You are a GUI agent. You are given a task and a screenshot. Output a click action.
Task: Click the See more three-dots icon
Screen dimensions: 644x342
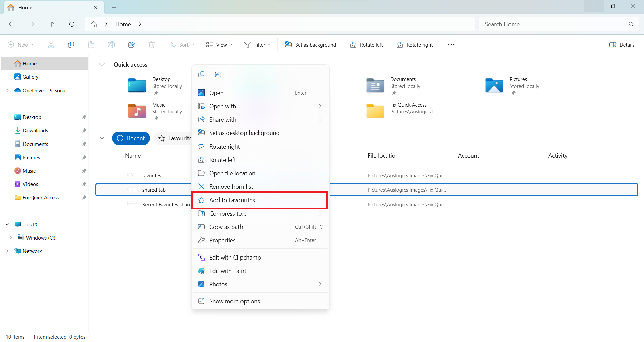[x=451, y=45]
